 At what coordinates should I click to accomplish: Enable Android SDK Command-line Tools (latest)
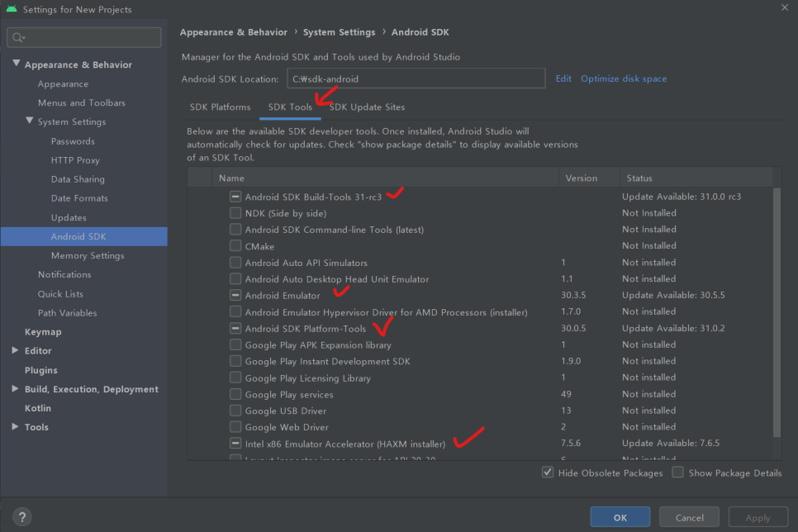235,229
